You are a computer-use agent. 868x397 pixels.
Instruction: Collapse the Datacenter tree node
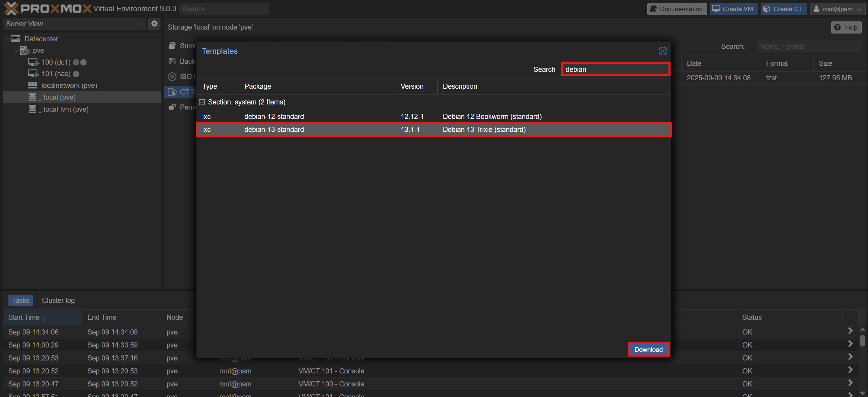8,39
